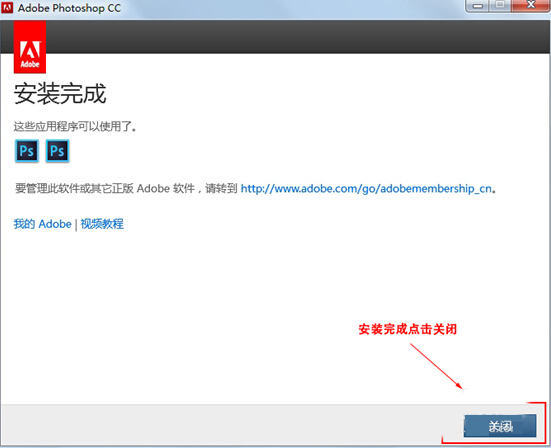Click the Adobe Photoshop CC window title
Image resolution: width=551 pixels, height=448 pixels.
(69, 8)
